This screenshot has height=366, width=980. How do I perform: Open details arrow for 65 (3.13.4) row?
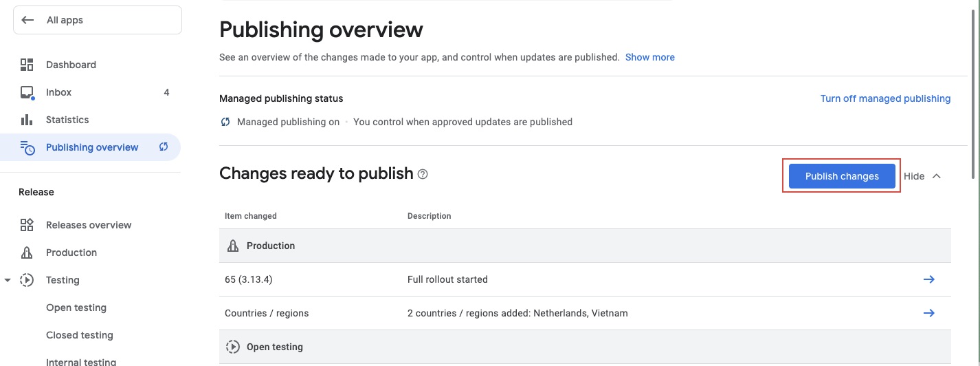click(928, 279)
